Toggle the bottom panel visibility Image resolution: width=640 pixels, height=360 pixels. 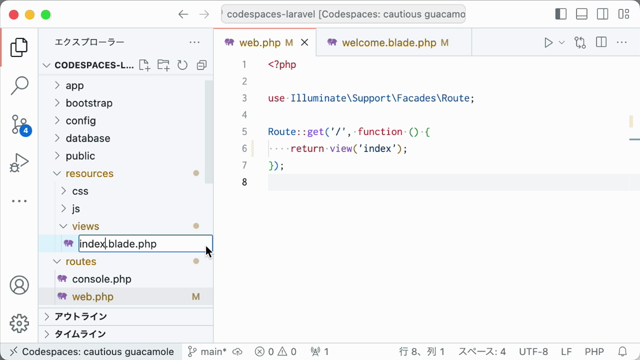click(x=582, y=14)
